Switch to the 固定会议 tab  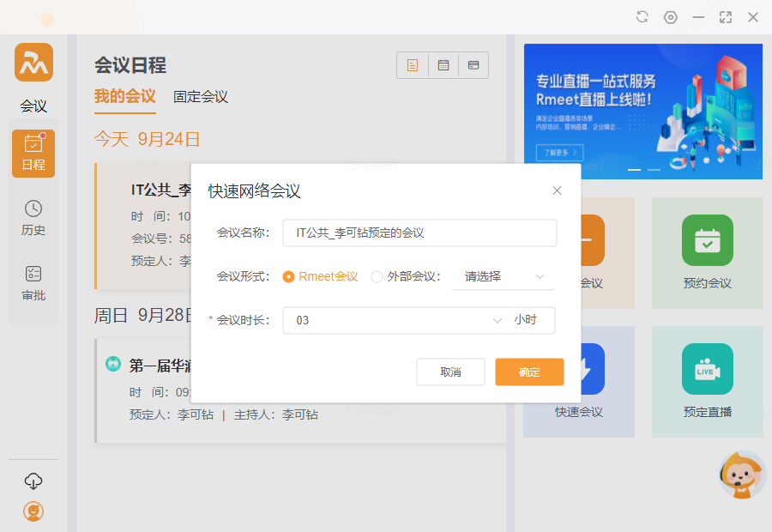(201, 97)
